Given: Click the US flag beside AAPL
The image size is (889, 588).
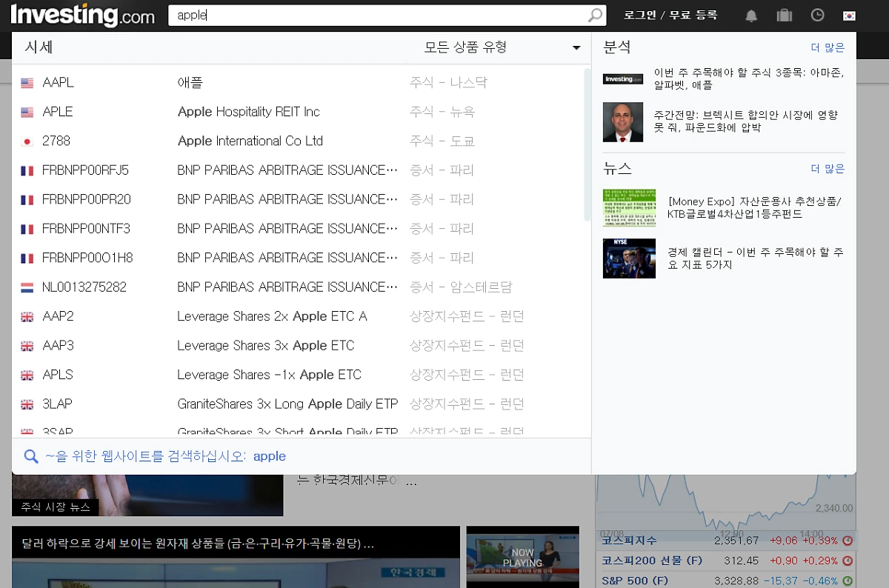Looking at the screenshot, I should tap(27, 82).
